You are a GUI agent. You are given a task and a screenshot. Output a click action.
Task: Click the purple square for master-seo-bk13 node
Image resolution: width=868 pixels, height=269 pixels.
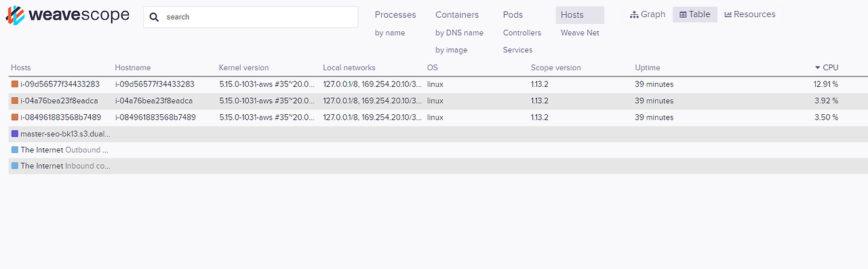pyautogui.click(x=15, y=134)
